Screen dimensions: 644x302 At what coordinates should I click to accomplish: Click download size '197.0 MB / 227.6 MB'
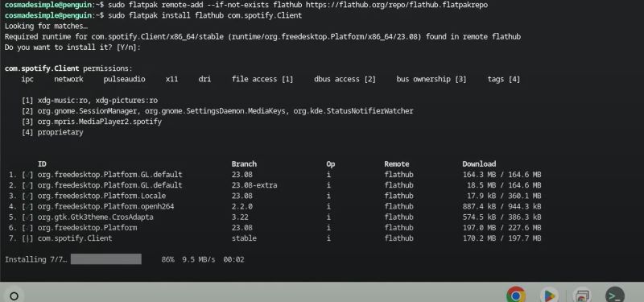click(502, 228)
